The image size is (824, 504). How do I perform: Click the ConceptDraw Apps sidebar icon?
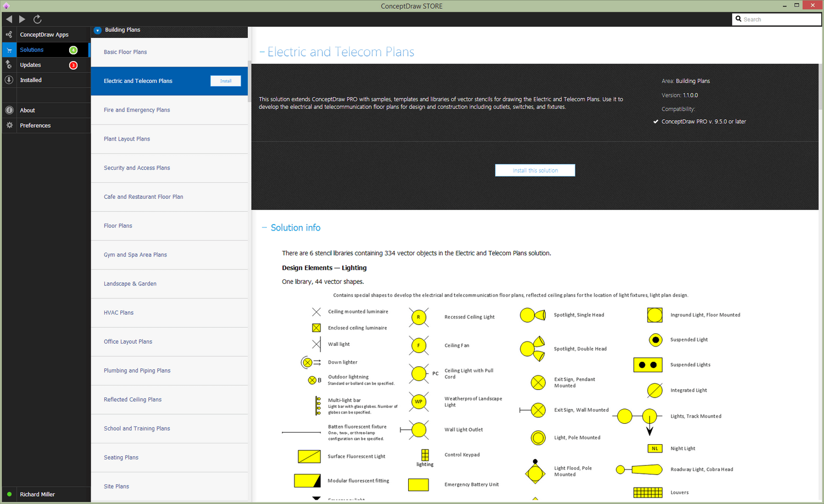coord(9,35)
